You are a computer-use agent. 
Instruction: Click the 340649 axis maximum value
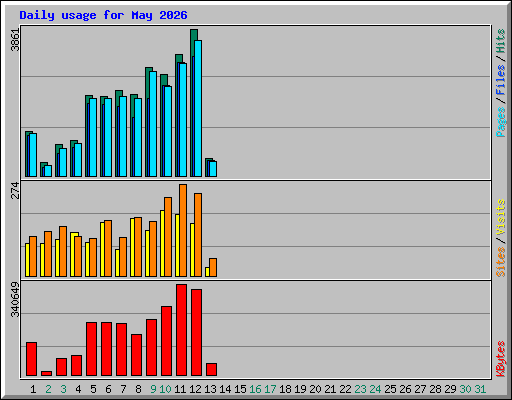click(15, 299)
